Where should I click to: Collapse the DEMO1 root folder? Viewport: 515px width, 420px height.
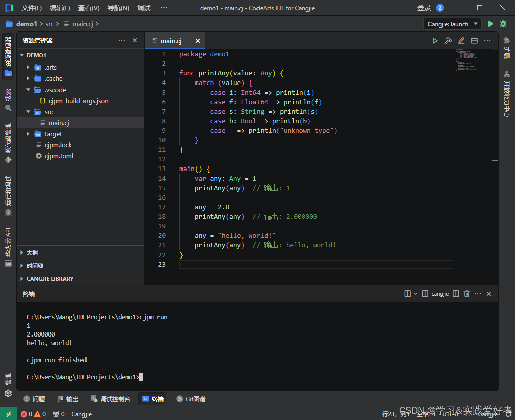[22, 55]
